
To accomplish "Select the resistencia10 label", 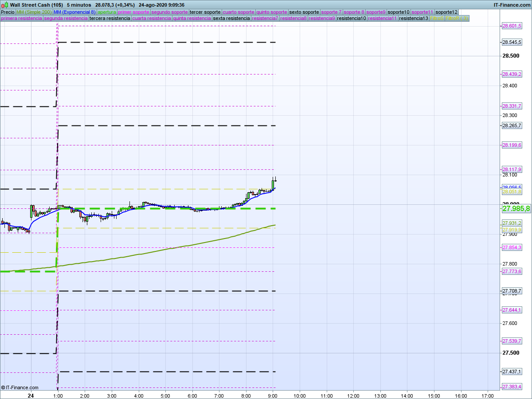I will [352, 19].
